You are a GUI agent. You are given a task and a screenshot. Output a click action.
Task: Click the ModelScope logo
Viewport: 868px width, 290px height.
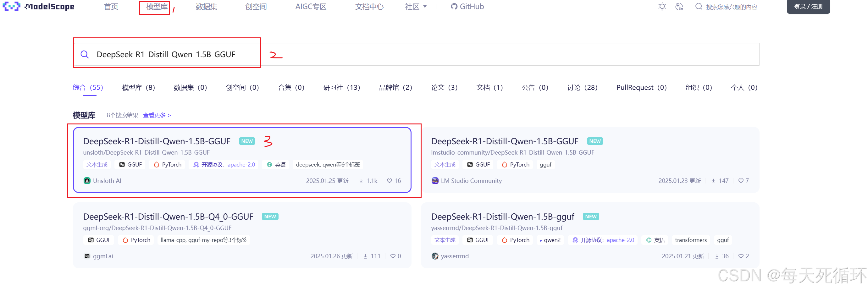click(38, 6)
